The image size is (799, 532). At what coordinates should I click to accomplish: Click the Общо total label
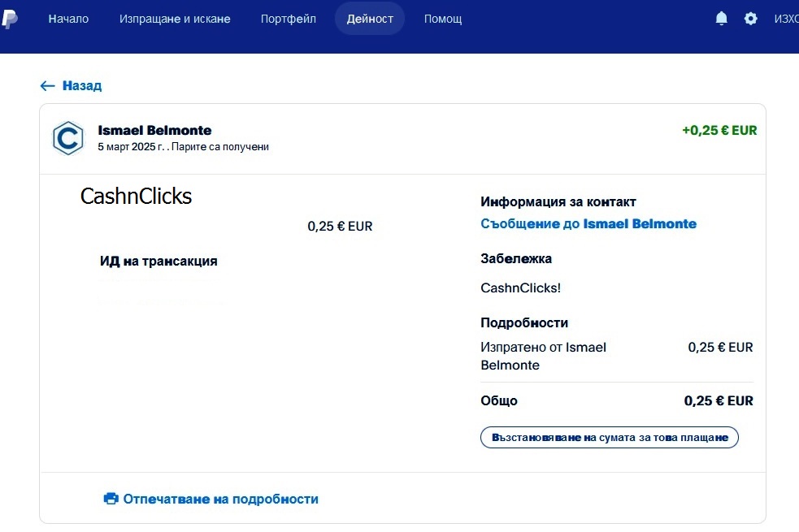499,400
